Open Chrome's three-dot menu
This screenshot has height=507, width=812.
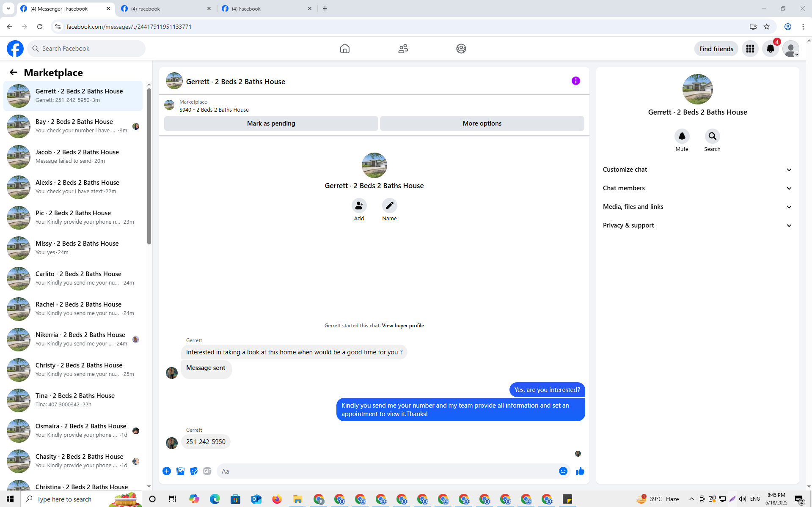click(x=803, y=27)
